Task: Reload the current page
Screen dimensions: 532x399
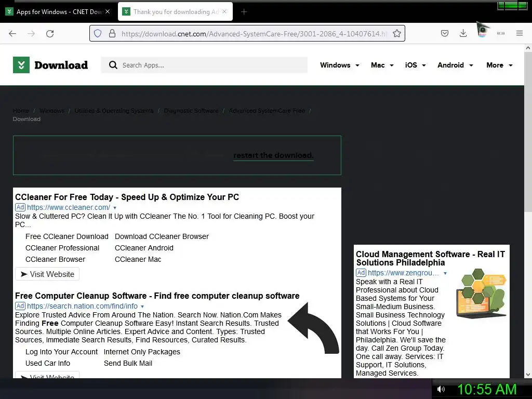Action: (50, 34)
